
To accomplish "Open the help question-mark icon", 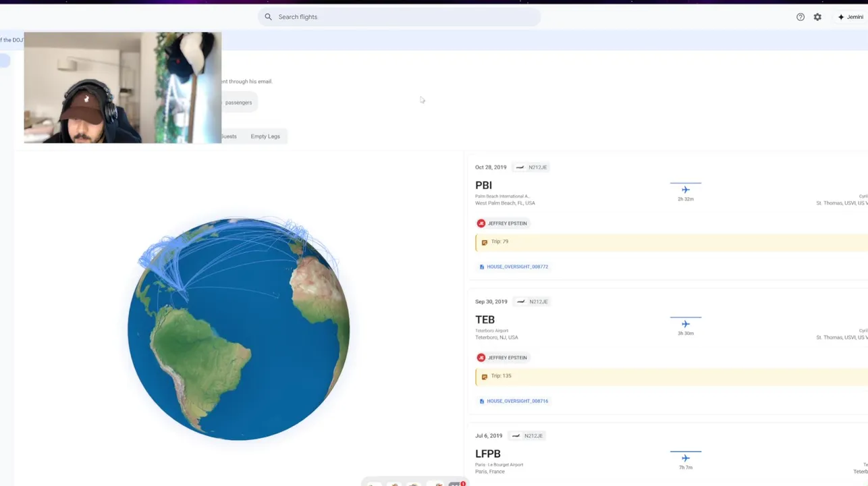I will pos(801,17).
